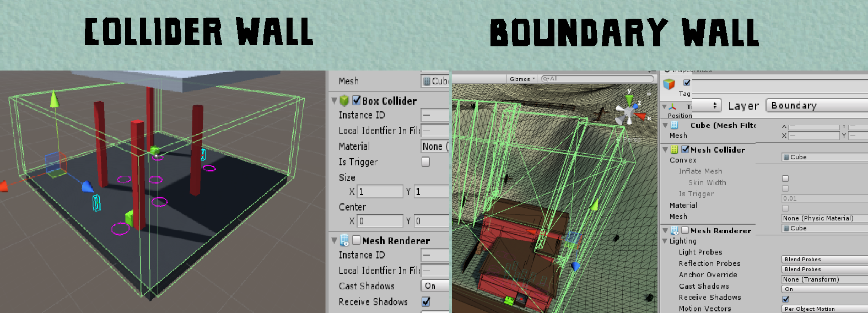Click the search magnifier icon in scene search
Screen dimensions: 868x313
(x=546, y=79)
